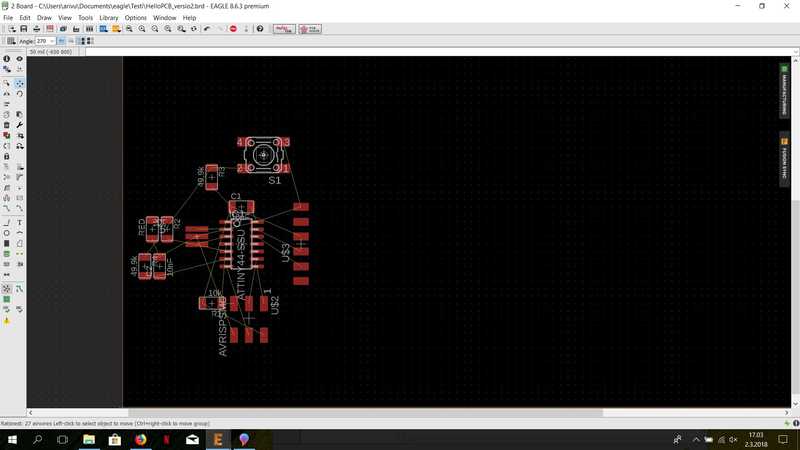This screenshot has width=800, height=450.
Task: Select the Ratsnest tool
Action: click(x=7, y=289)
